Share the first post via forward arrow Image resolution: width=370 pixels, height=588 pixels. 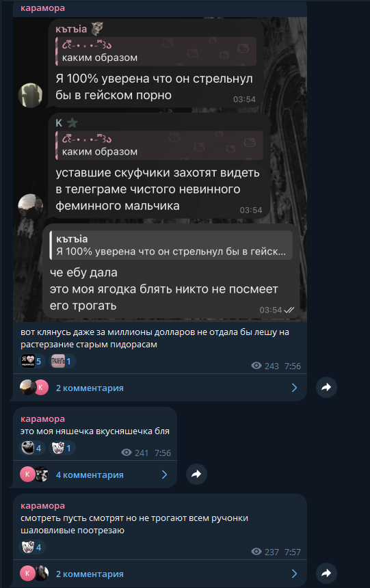[326, 388]
